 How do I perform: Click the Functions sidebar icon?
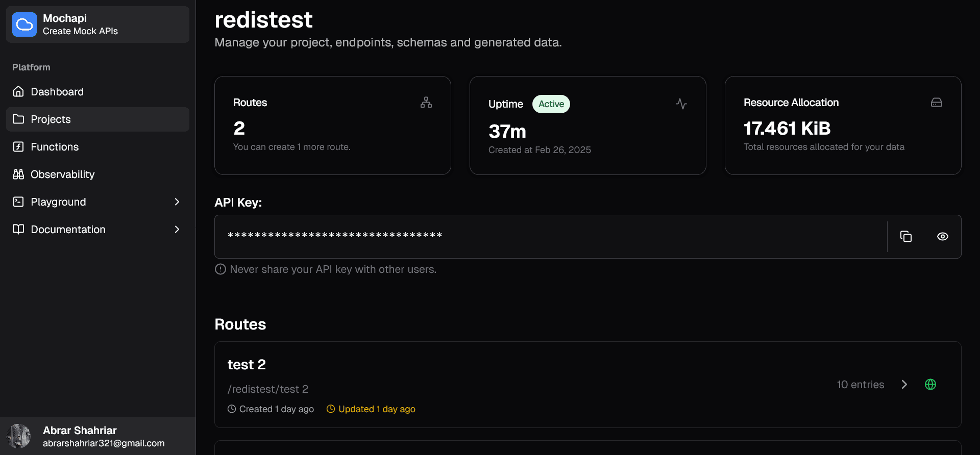pyautogui.click(x=18, y=147)
